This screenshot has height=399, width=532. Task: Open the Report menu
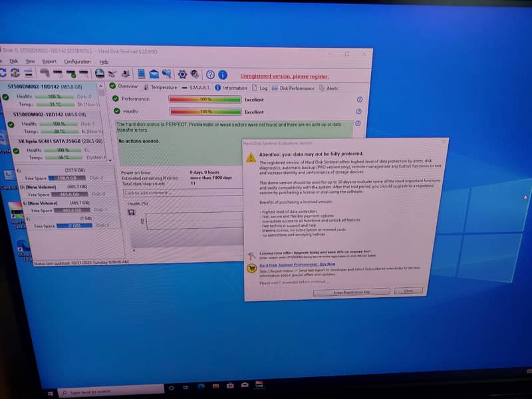[49, 62]
